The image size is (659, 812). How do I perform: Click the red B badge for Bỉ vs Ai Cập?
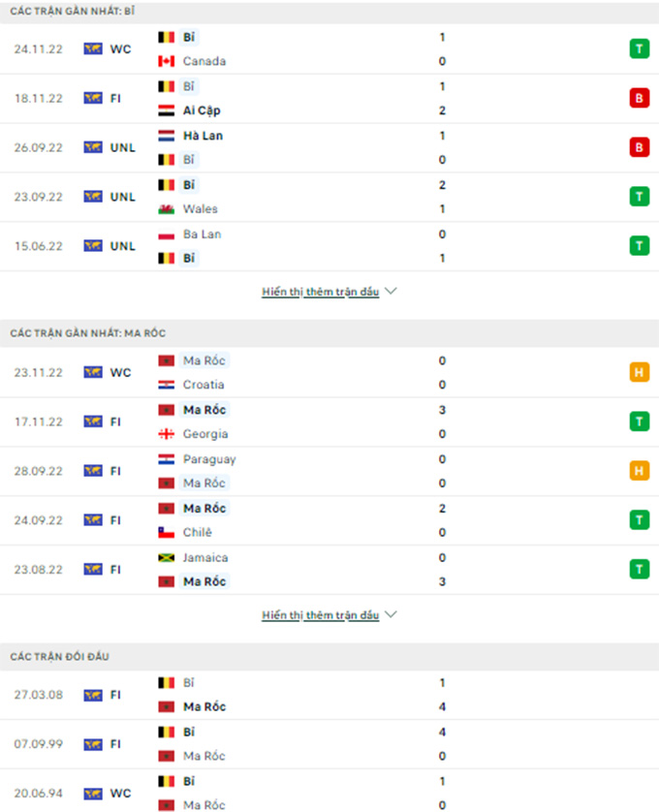[x=639, y=98]
